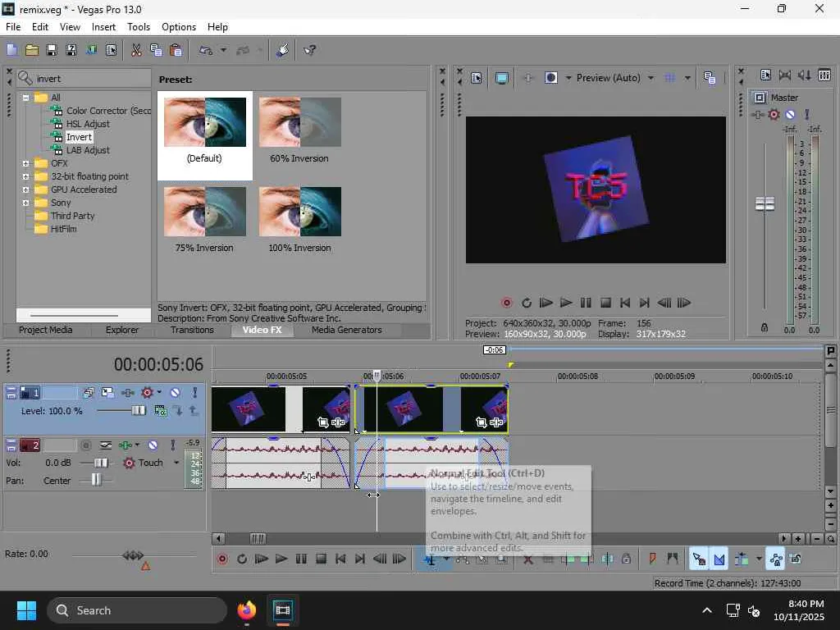Expand the Sony folder

[25, 203]
